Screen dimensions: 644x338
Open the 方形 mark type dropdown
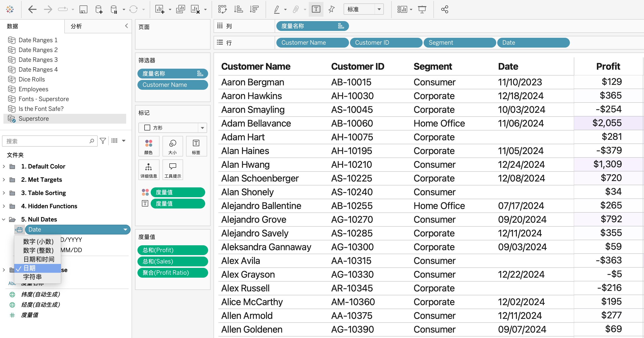click(173, 128)
